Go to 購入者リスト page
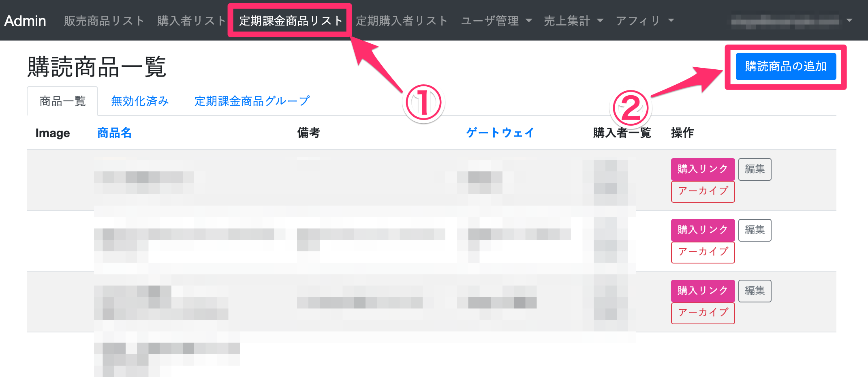This screenshot has height=377, width=868. (191, 21)
